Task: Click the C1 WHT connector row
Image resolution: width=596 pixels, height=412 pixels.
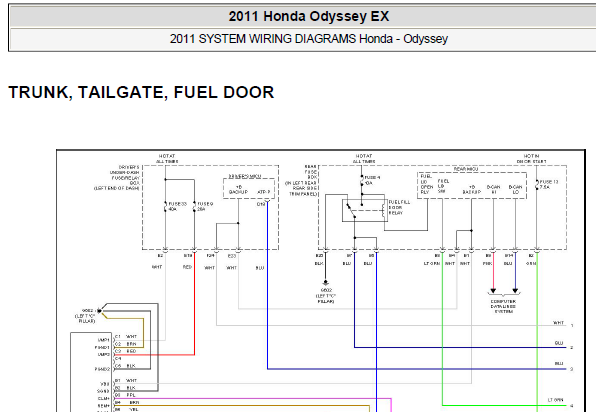Action: pyautogui.click(x=125, y=336)
